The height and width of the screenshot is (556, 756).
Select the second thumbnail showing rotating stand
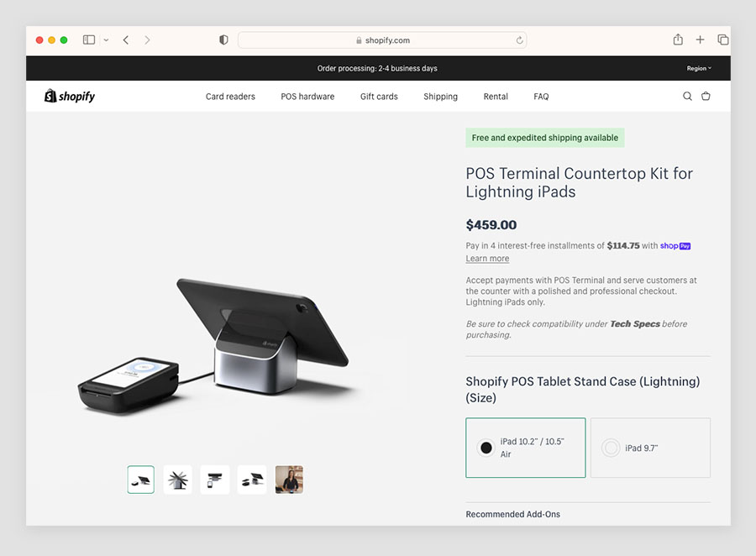tap(178, 480)
